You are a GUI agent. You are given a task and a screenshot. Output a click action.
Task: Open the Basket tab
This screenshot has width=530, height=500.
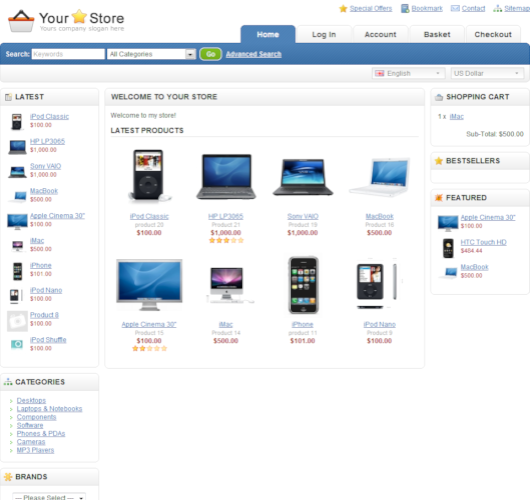pyautogui.click(x=437, y=34)
